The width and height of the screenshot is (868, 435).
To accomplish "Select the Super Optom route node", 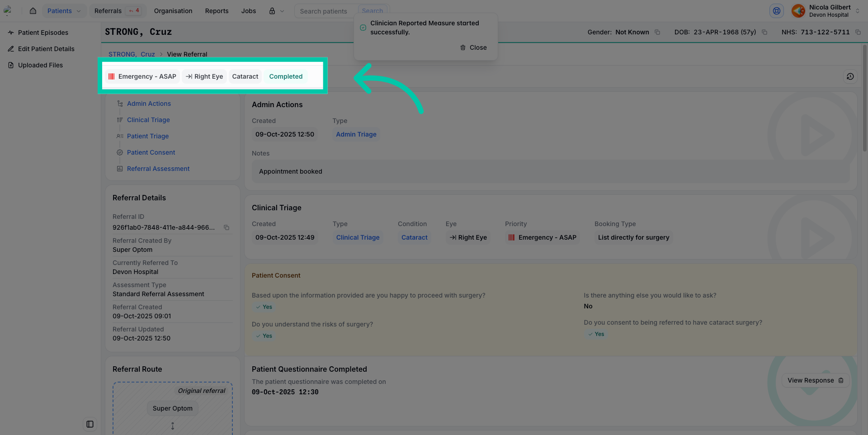I will [172, 408].
